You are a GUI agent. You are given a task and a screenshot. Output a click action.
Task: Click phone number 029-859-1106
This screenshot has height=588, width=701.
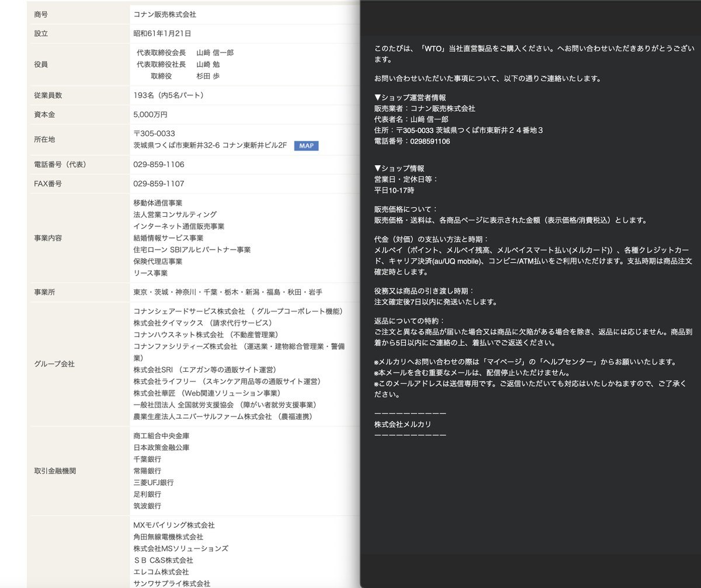click(x=158, y=164)
